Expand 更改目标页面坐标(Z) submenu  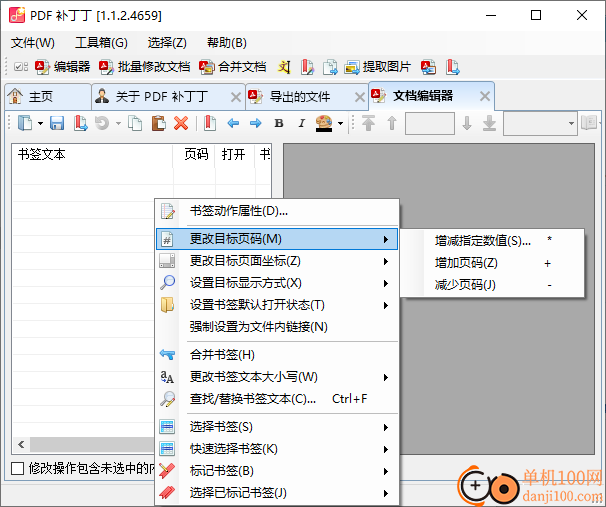[277, 261]
